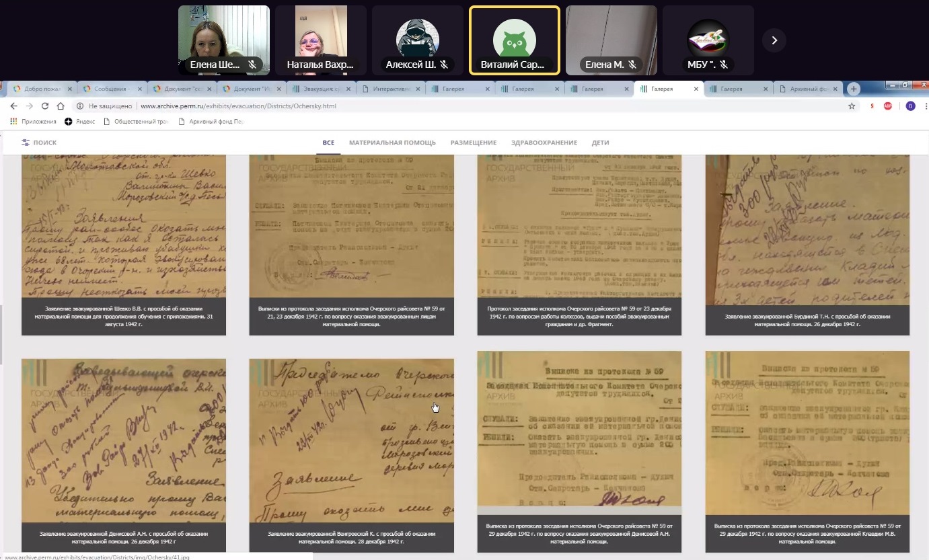Select the Размещение filter tab

[474, 143]
